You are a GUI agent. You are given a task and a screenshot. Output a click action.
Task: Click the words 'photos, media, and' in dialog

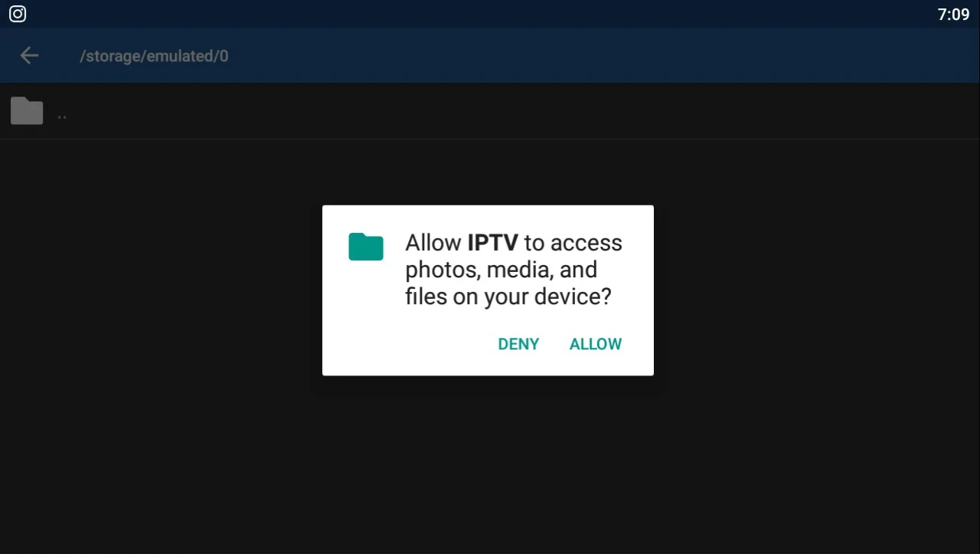[501, 270]
